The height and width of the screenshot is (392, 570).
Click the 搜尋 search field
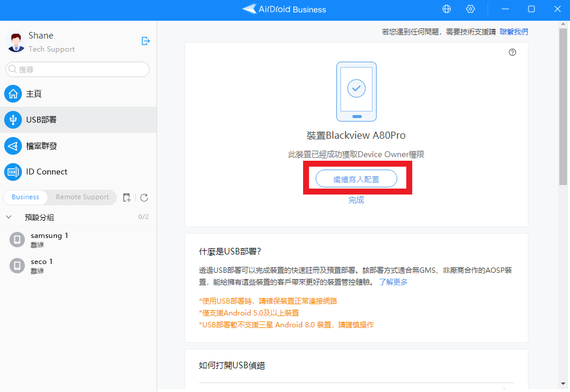tap(78, 69)
